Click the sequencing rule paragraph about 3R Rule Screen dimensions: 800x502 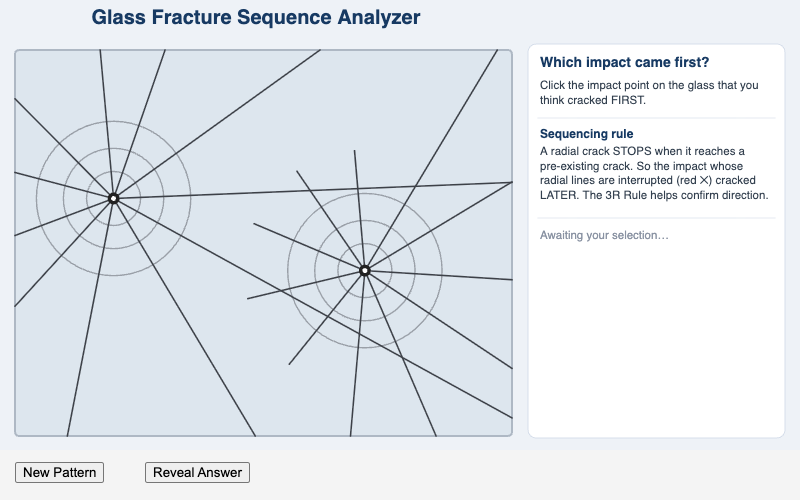(654, 173)
